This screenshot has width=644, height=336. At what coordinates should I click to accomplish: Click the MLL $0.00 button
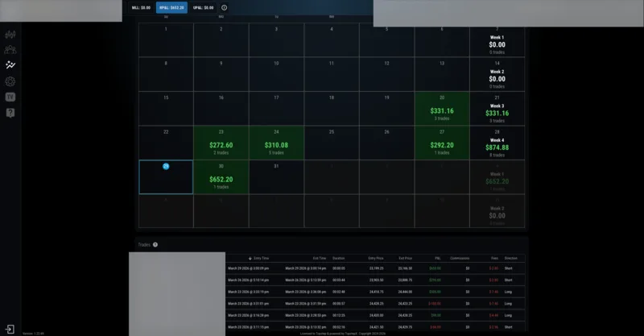[x=142, y=7]
